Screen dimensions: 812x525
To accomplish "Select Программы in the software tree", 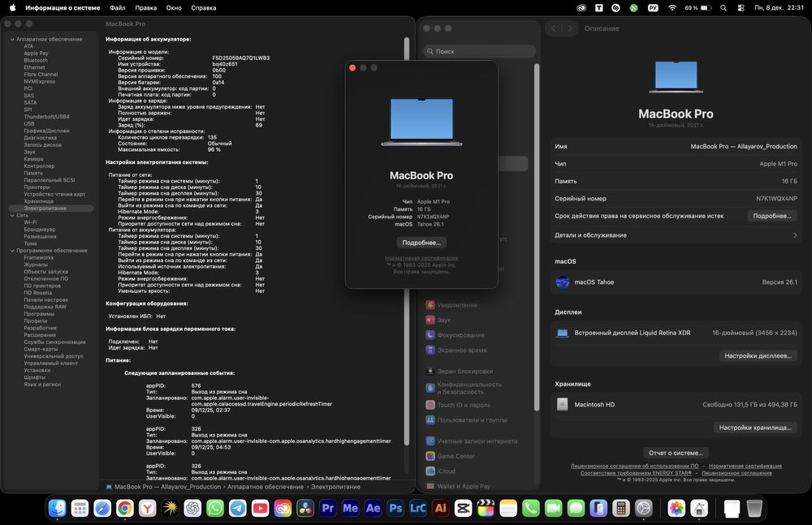I will click(39, 314).
